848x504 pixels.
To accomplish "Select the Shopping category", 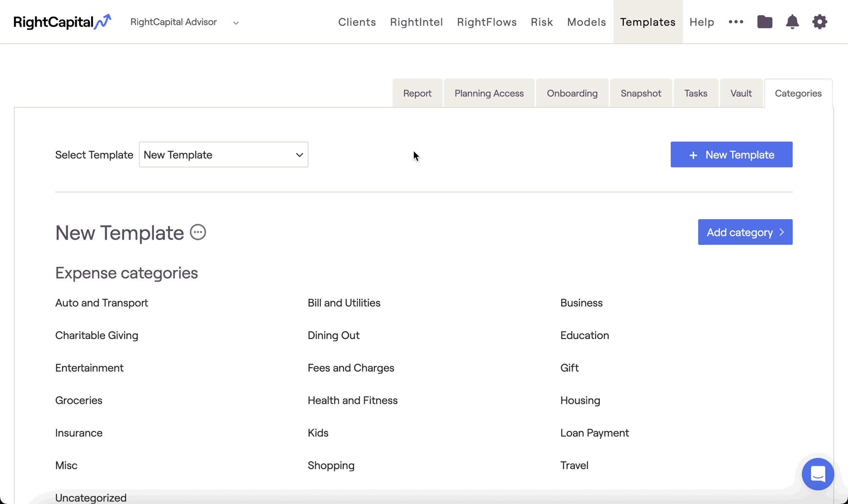I will [331, 465].
